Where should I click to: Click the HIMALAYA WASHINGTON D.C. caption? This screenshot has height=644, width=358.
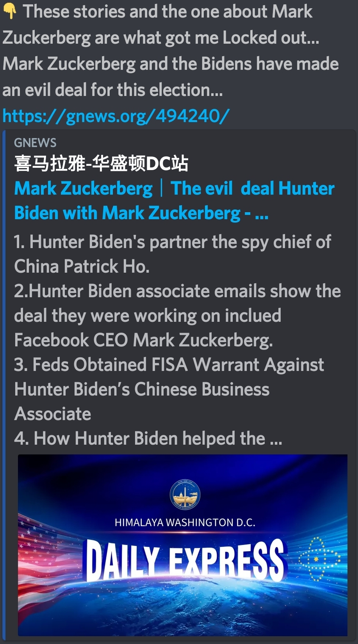185,523
